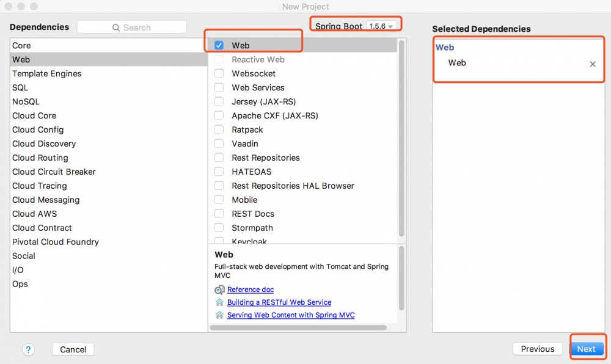The width and height of the screenshot is (611, 364).
Task: Click the globe icon beside Reference doc
Action: [x=219, y=289]
